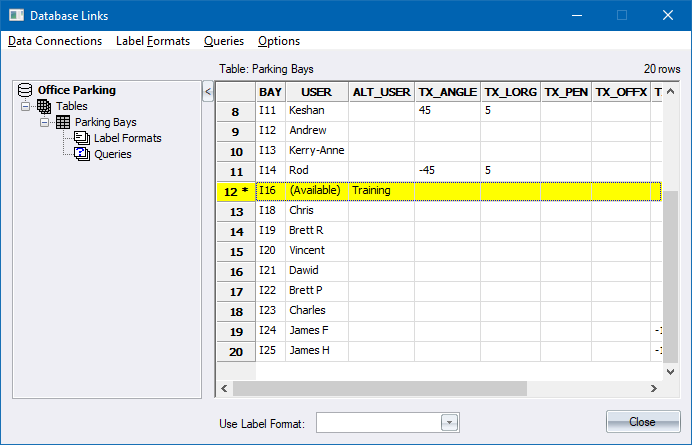This screenshot has width=692, height=445.
Task: Click the ALT_USER column header
Action: 381,92
